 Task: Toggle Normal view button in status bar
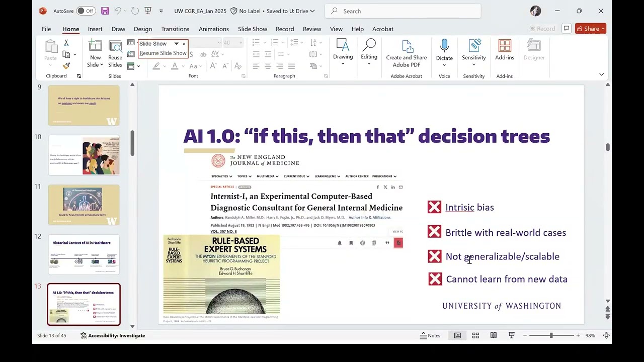click(457, 335)
